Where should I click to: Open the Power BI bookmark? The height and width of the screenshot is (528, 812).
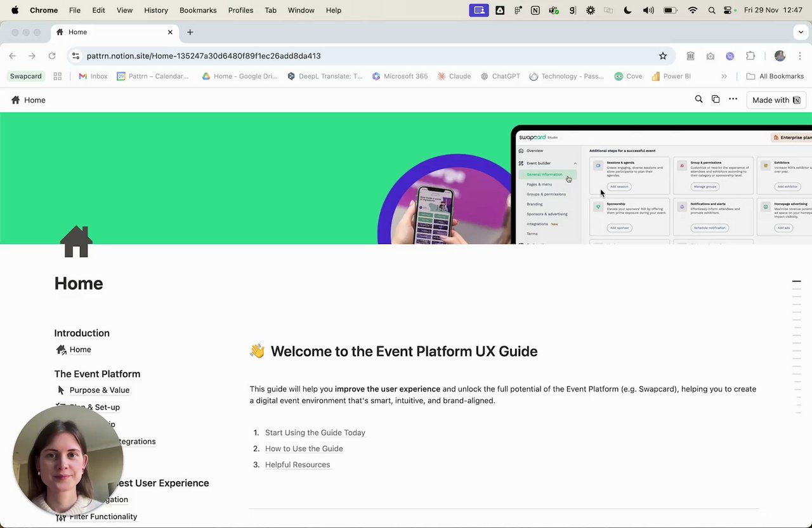(x=671, y=76)
